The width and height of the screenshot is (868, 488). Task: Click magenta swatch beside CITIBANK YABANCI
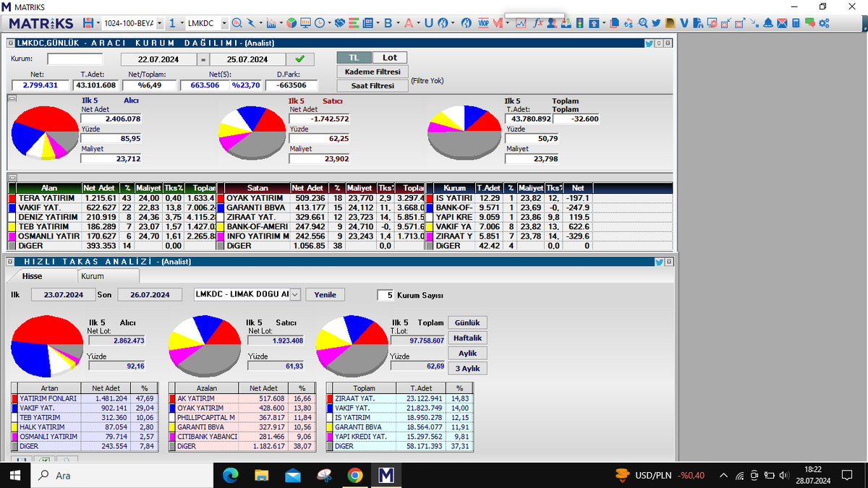(172, 437)
